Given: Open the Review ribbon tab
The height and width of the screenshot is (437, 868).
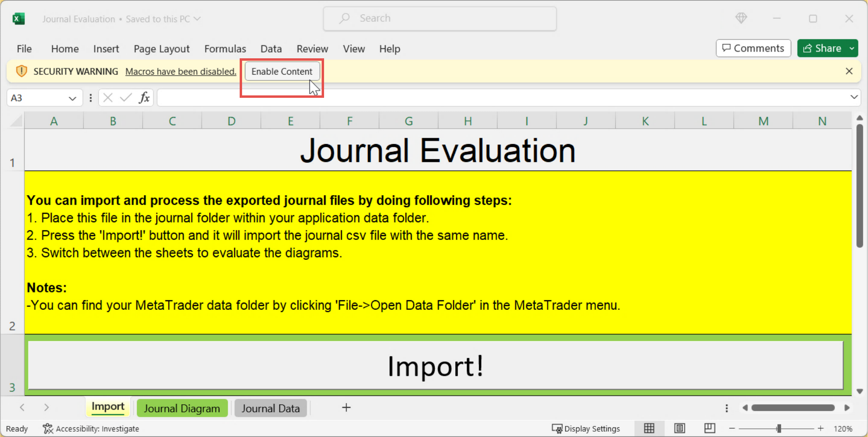Looking at the screenshot, I should [x=312, y=49].
